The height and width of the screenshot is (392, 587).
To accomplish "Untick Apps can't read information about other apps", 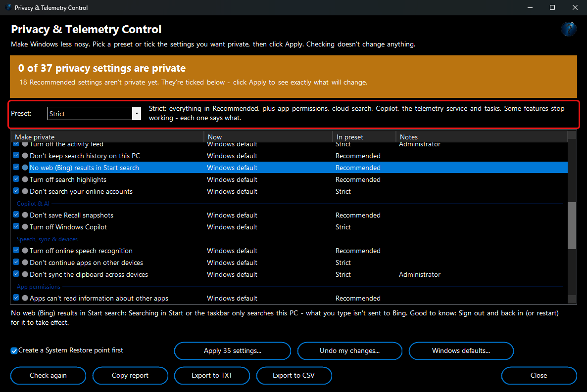I will [x=16, y=298].
